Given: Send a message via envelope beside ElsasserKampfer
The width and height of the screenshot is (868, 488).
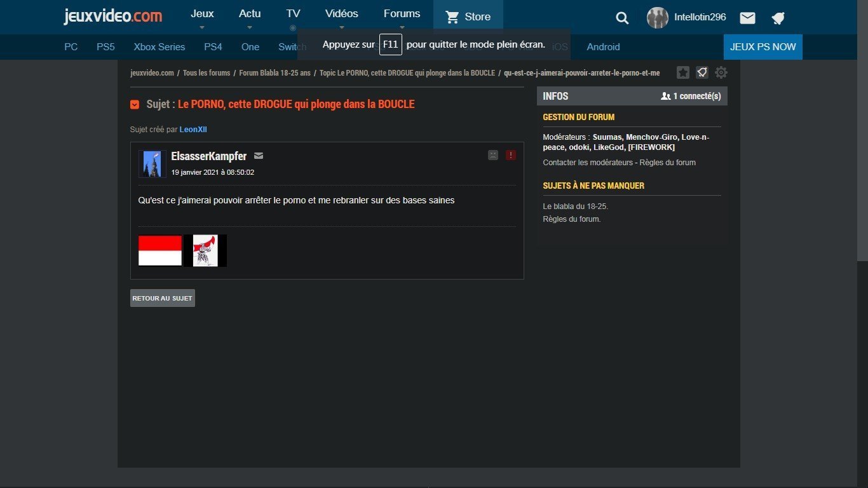Looking at the screenshot, I should (x=259, y=156).
